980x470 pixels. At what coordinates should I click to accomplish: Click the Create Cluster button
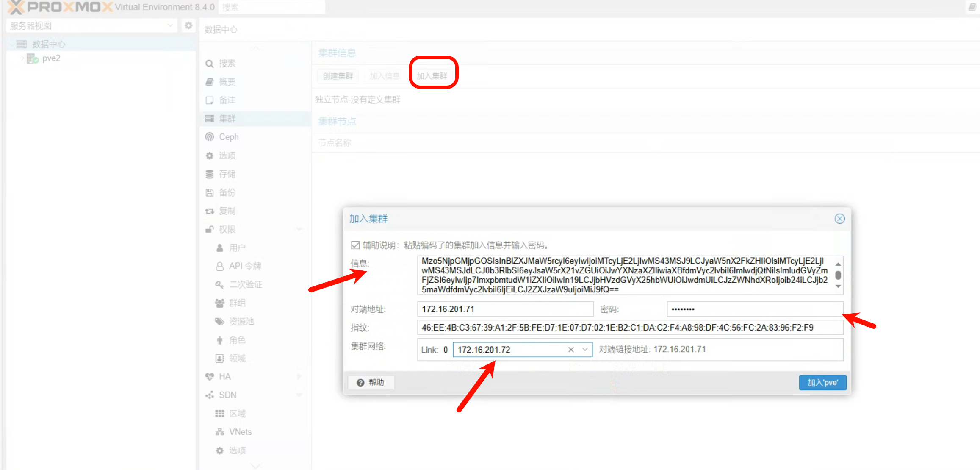point(338,76)
